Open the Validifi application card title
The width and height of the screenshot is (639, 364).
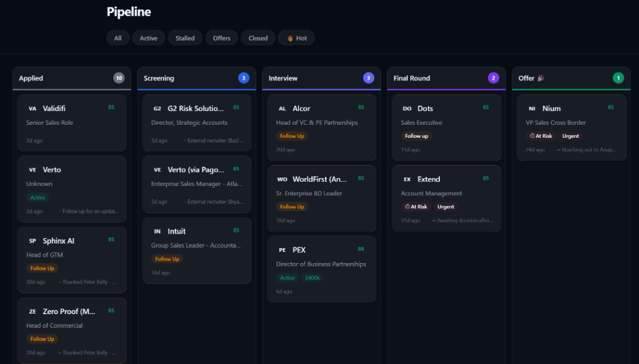(x=54, y=108)
